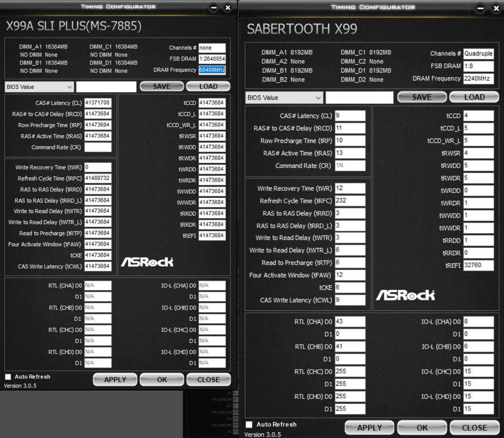Click Row Precharge Time (tRP) field showing 10
This screenshot has height=438, width=504.
[350, 140]
